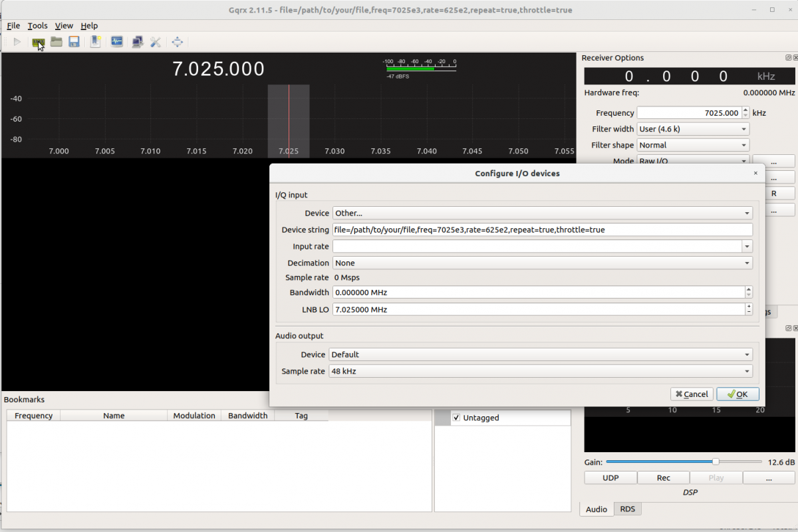Click the audio Gain slider handle
Screen dimensions: 798x532
[716, 462]
